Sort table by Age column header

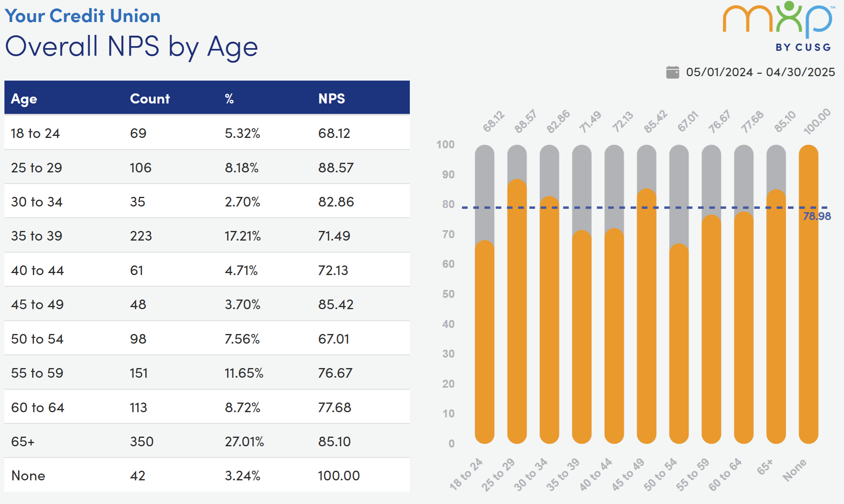tap(24, 99)
